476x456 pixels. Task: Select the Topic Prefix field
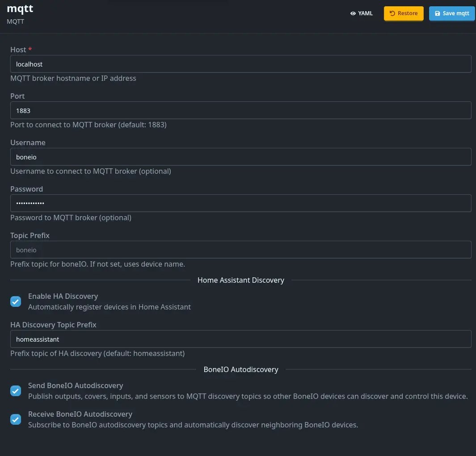point(240,250)
